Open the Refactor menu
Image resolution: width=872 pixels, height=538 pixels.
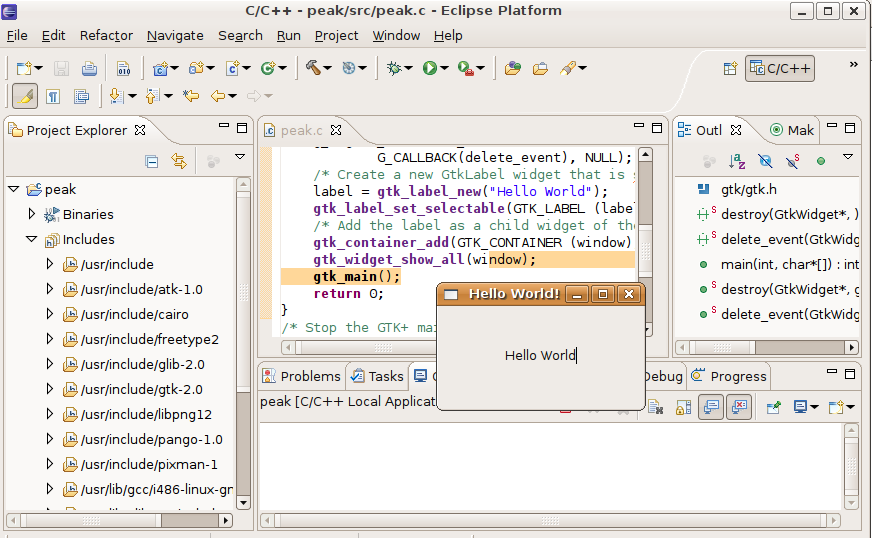106,36
